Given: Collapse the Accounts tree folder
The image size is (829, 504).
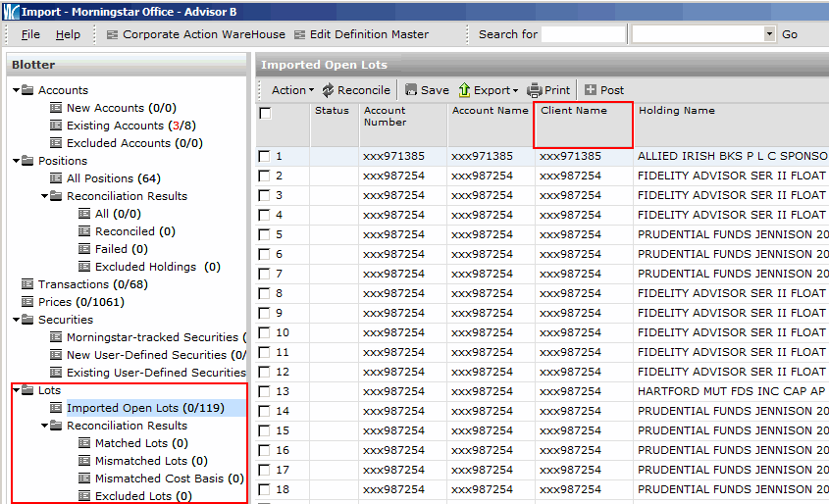Looking at the screenshot, I should 17,90.
